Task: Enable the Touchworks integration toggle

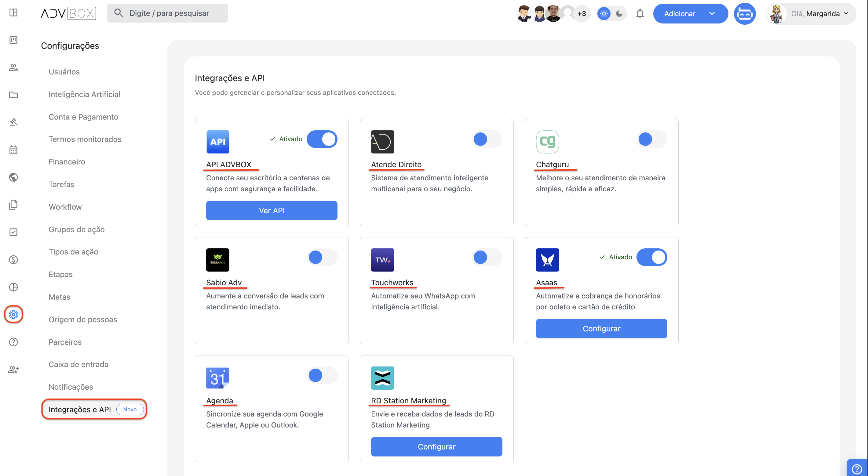Action: pyautogui.click(x=487, y=257)
